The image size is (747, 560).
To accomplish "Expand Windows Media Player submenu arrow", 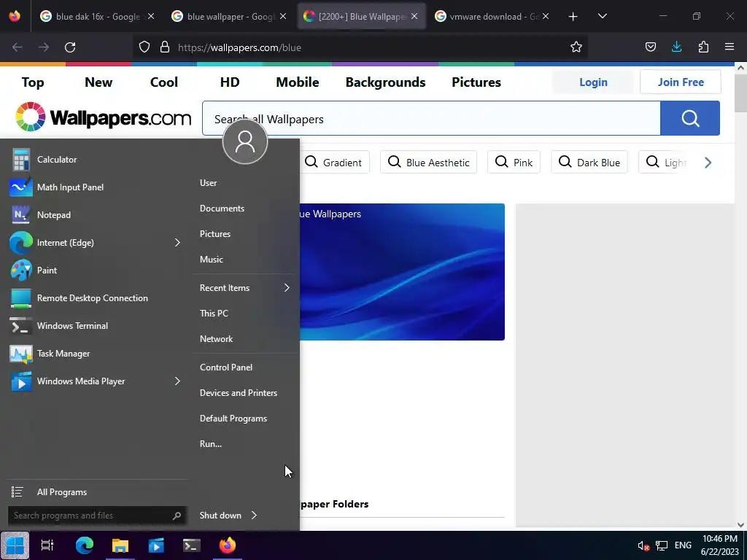I will (177, 381).
